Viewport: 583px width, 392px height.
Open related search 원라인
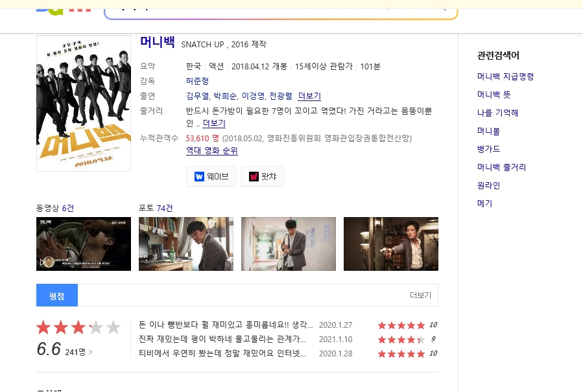[x=488, y=185]
